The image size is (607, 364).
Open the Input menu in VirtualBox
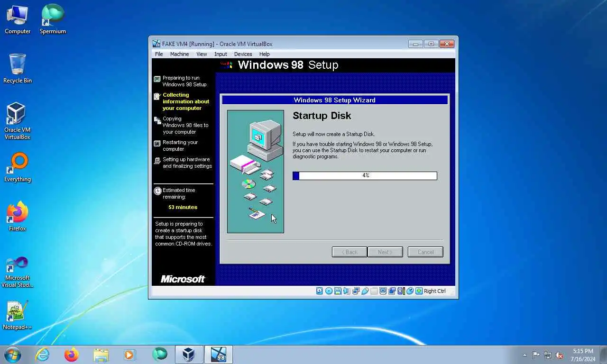(x=221, y=54)
